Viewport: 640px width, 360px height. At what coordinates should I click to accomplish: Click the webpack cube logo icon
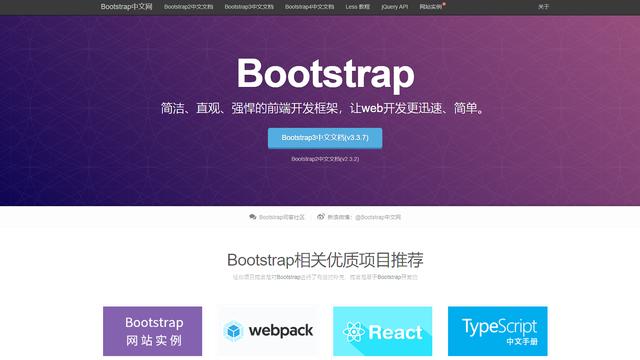(233, 331)
